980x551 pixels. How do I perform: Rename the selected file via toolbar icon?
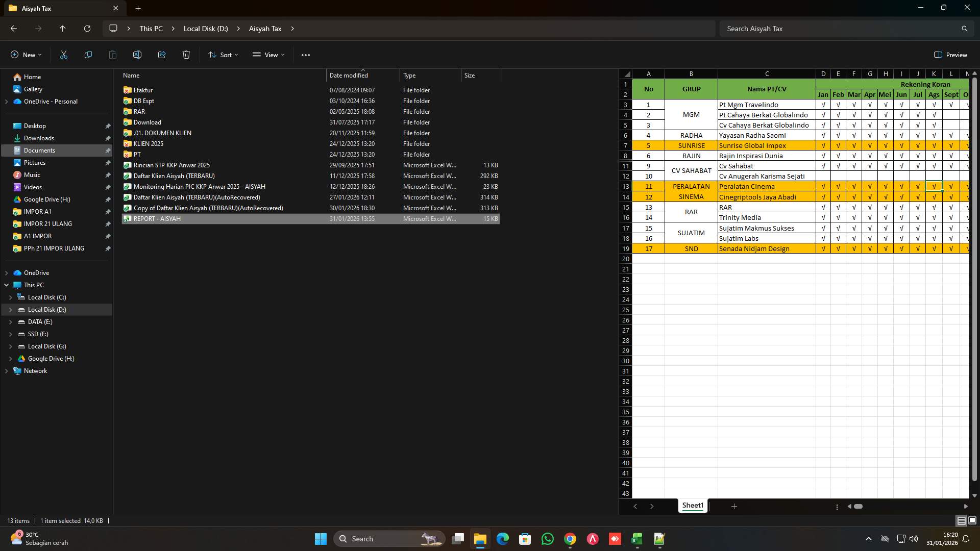[137, 55]
